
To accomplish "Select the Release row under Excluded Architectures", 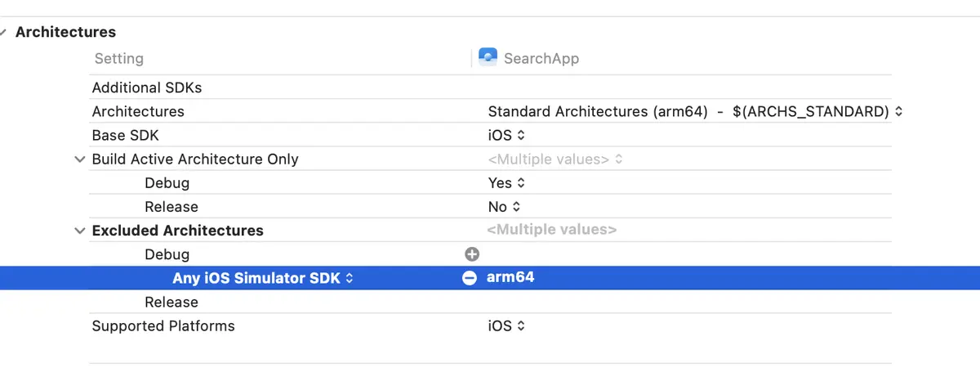I will (x=490, y=302).
